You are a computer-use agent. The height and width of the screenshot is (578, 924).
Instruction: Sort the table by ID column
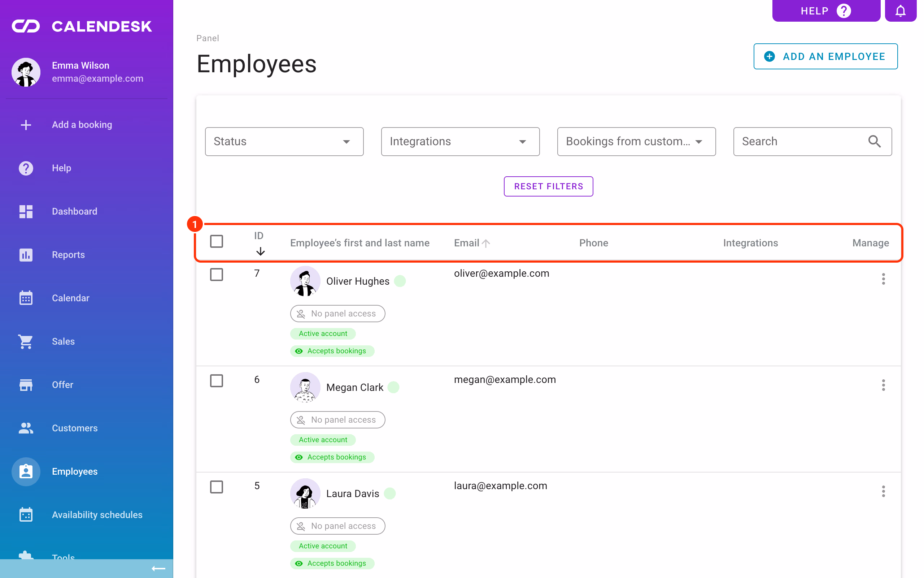click(x=259, y=243)
